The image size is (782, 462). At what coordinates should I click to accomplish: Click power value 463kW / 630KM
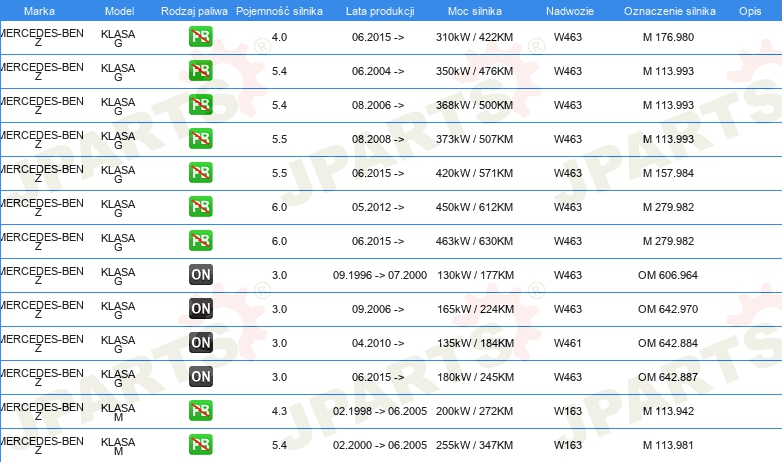pyautogui.click(x=474, y=241)
